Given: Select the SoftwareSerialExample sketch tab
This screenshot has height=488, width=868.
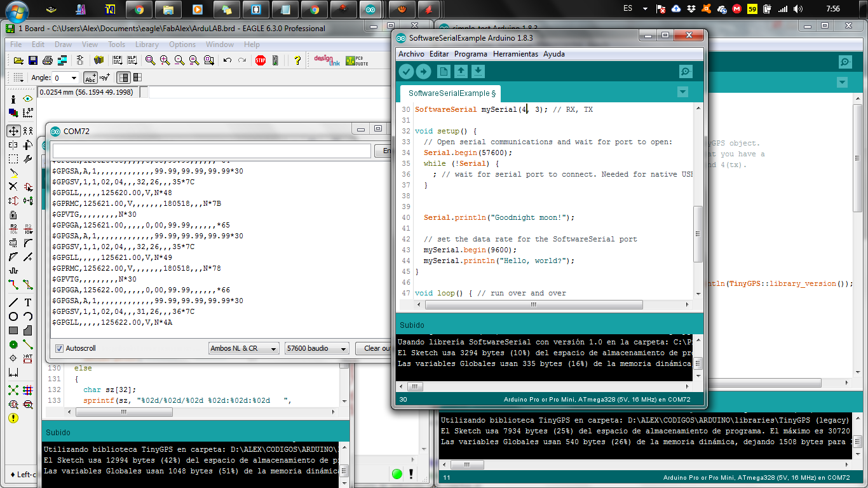Looking at the screenshot, I should [450, 93].
